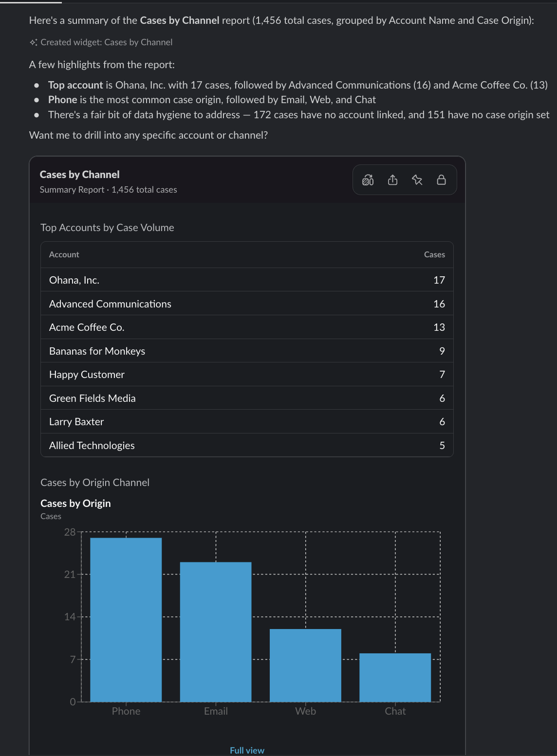Select the Bananas for Monkeys row
This screenshot has height=756, width=557.
pyautogui.click(x=247, y=351)
